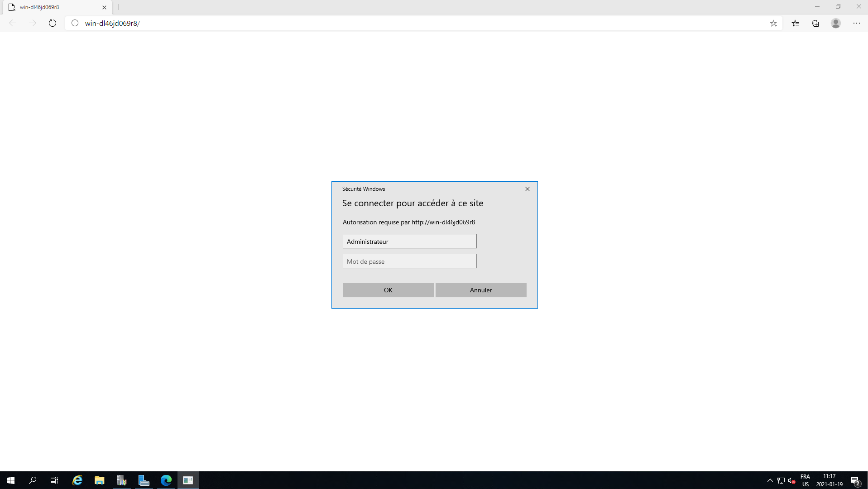Open the clock showing 11:17
868x489 pixels.
click(830, 480)
